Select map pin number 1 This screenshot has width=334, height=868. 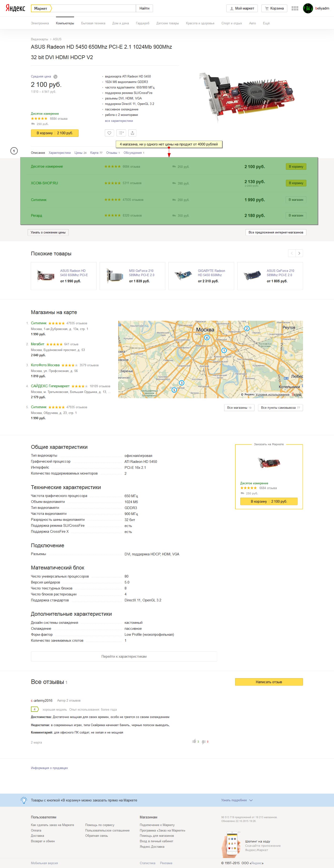tap(224, 351)
